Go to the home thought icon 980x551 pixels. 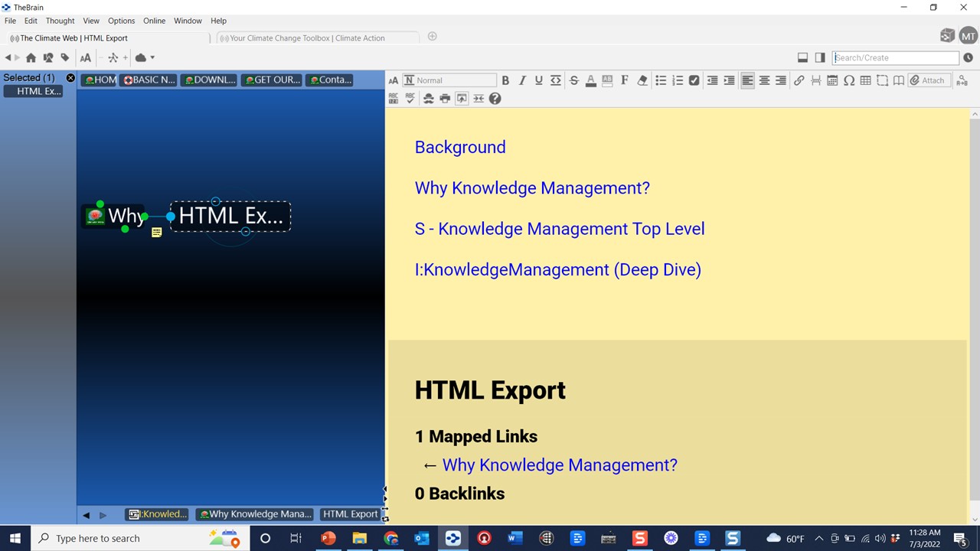coord(31,57)
